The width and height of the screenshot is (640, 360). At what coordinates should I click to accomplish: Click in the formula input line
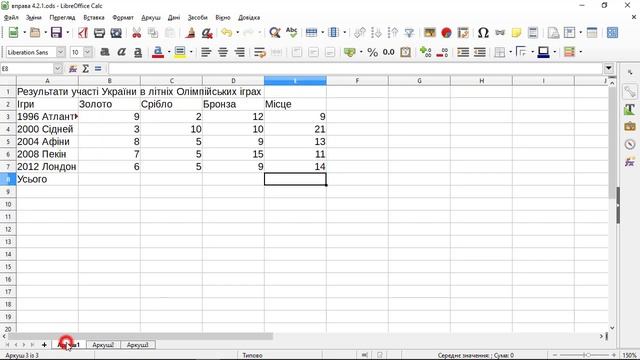pos(355,69)
